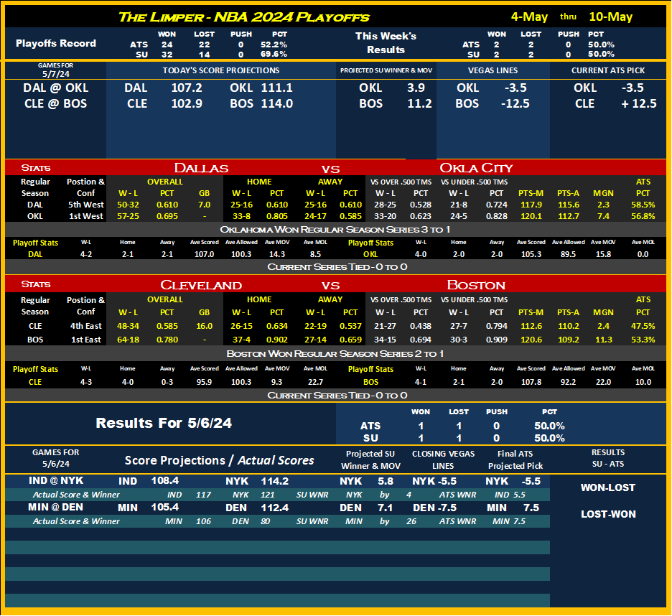Select CLE projected score "102.9"

187,103
